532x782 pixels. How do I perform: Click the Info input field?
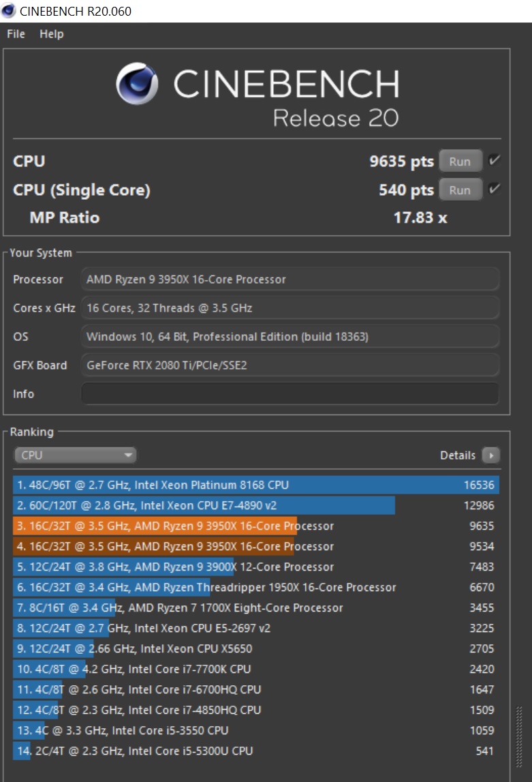click(290, 393)
